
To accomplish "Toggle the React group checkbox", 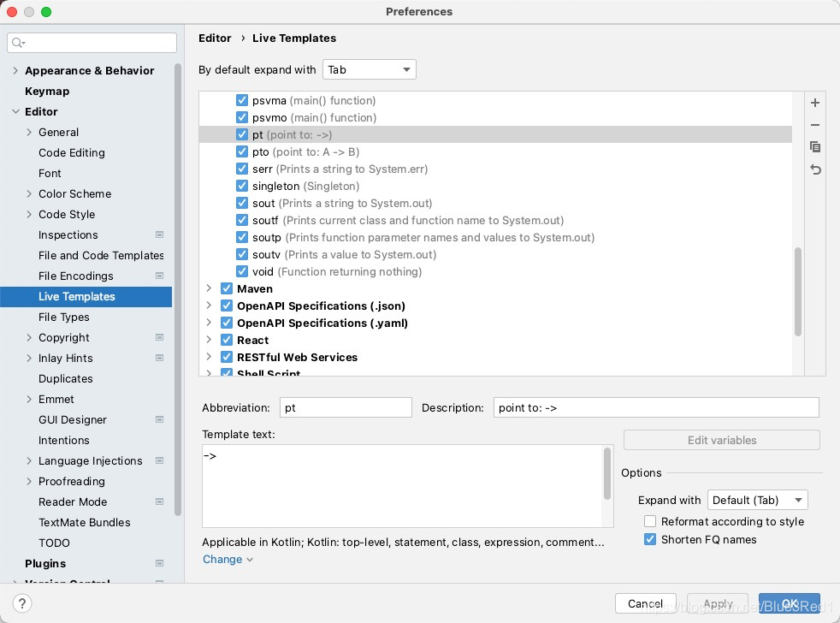I will [227, 340].
